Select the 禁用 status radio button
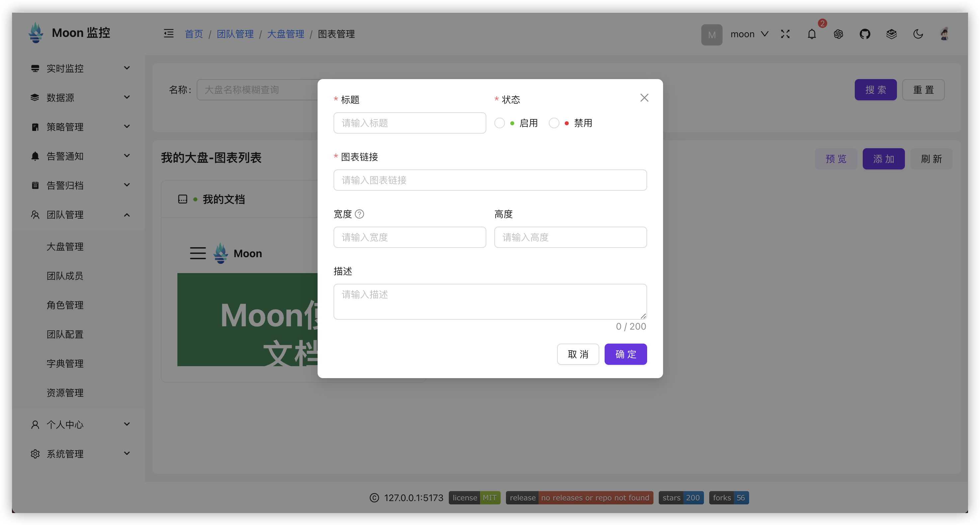Viewport: 980px width, 525px height. 554,123
